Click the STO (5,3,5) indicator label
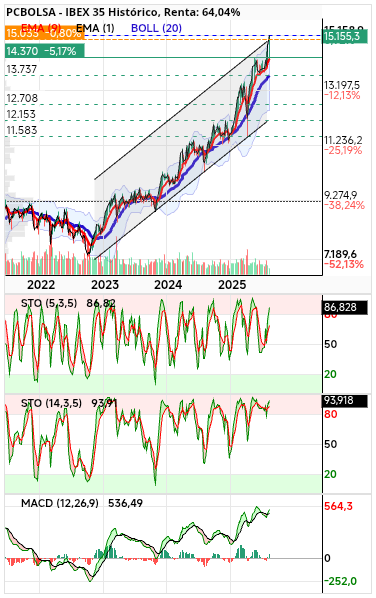This screenshot has width=376, height=598. (49, 304)
